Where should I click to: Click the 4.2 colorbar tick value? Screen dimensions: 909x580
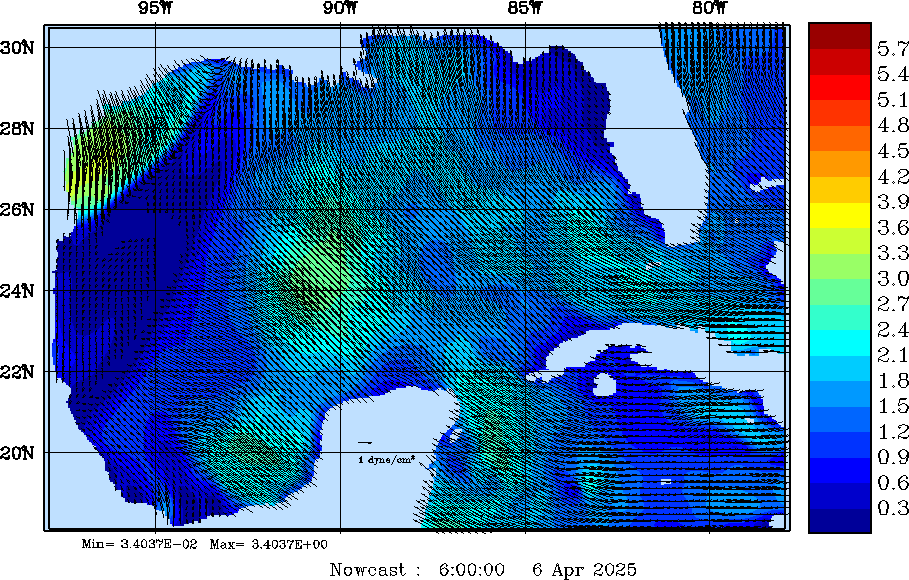[893, 176]
